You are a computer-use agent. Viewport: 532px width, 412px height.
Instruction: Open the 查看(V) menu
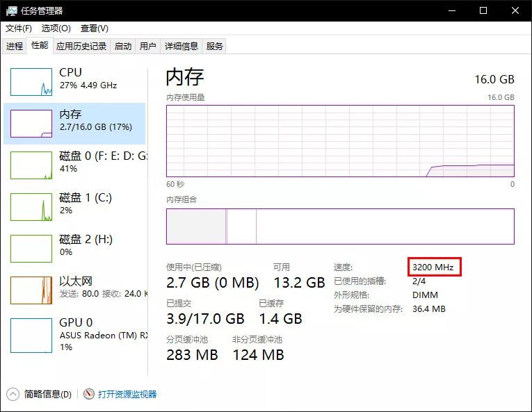click(94, 28)
